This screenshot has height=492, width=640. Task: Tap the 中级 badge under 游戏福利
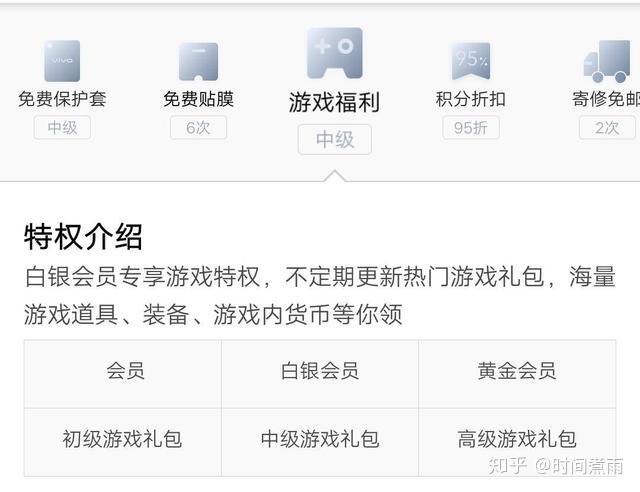click(x=334, y=139)
